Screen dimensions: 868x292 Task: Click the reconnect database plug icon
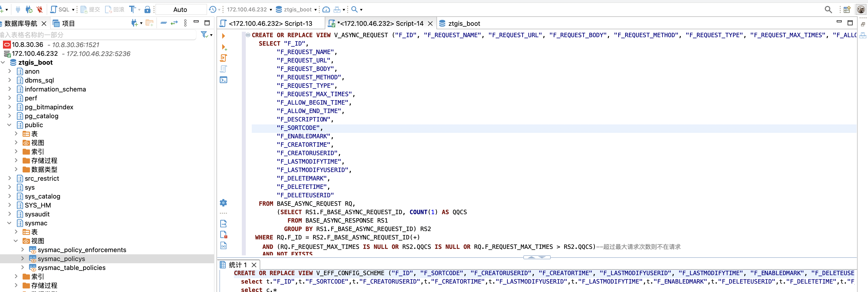(x=29, y=9)
